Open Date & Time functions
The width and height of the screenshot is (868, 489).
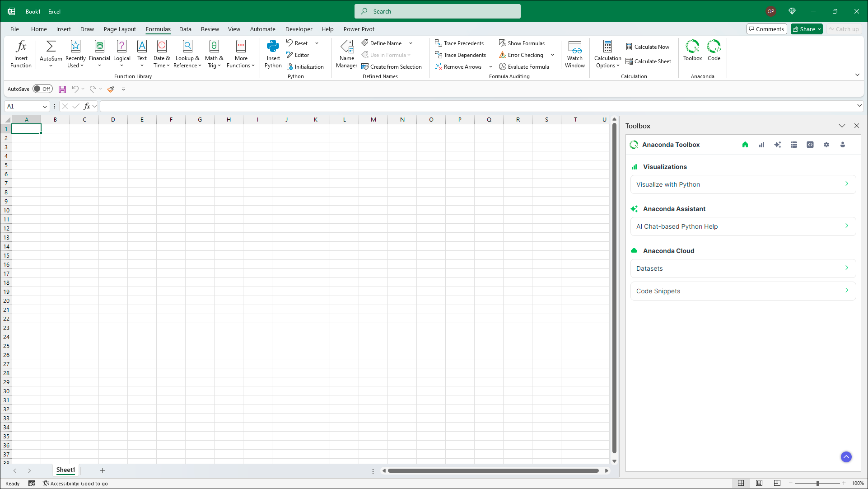162,54
